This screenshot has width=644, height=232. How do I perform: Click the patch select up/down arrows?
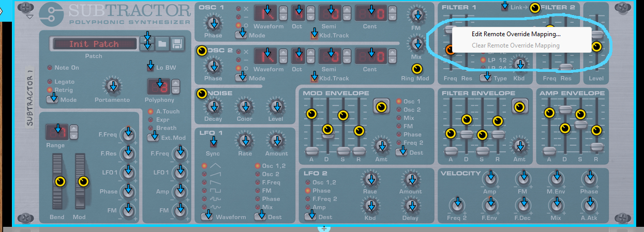[x=147, y=44]
